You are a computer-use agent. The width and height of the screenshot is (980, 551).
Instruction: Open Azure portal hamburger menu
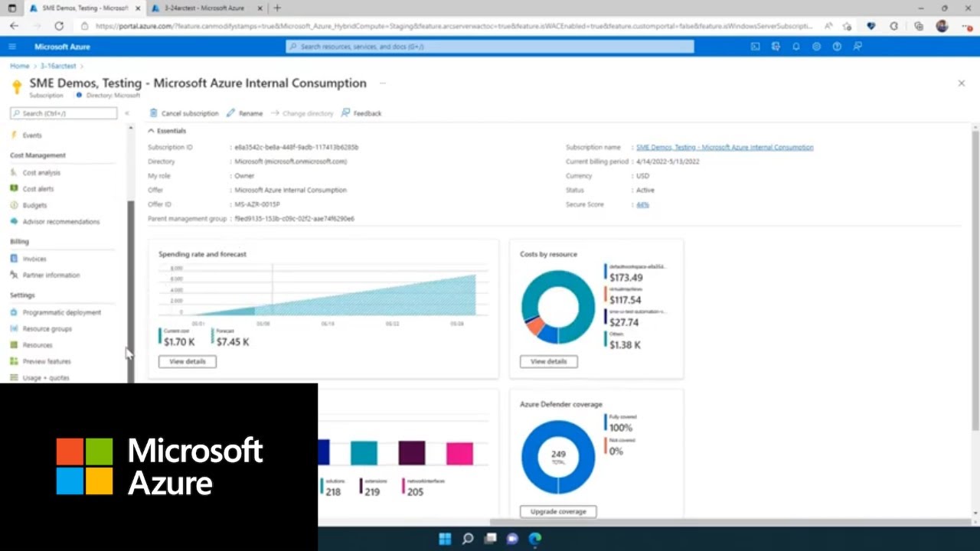pos(12,47)
